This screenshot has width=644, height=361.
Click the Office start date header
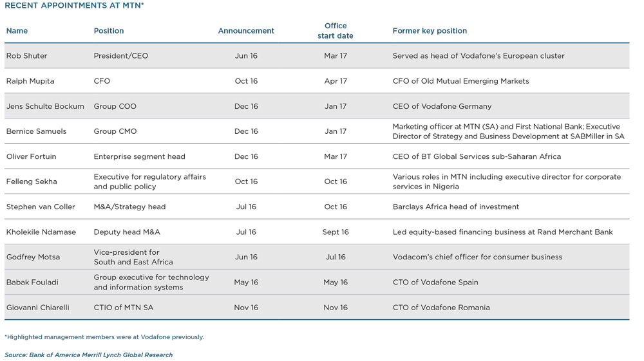pos(335,31)
